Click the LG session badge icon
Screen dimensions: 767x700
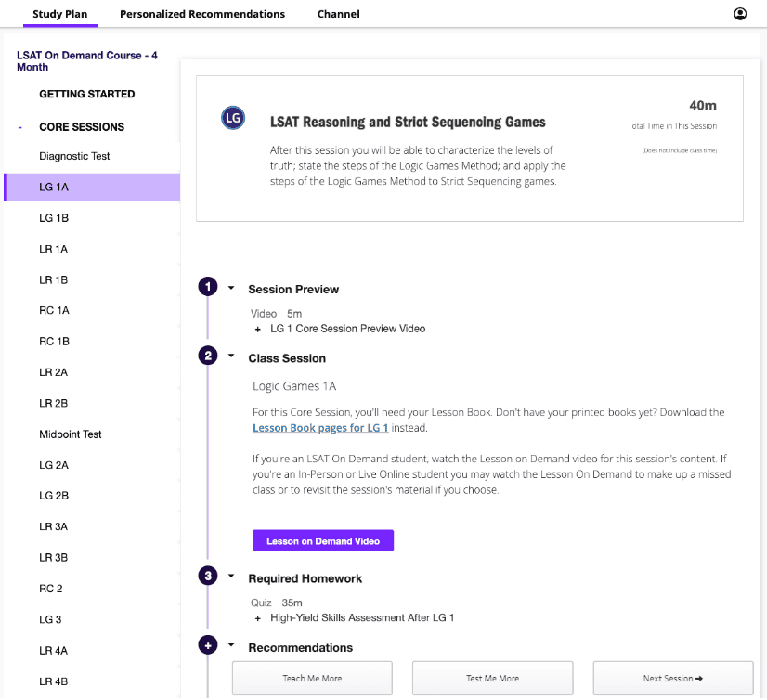(232, 118)
